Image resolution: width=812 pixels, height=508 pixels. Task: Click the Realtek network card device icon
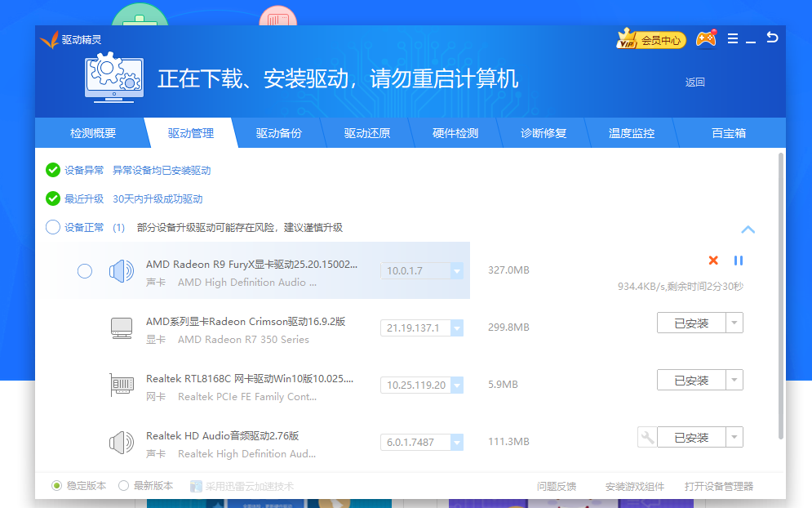click(x=122, y=385)
